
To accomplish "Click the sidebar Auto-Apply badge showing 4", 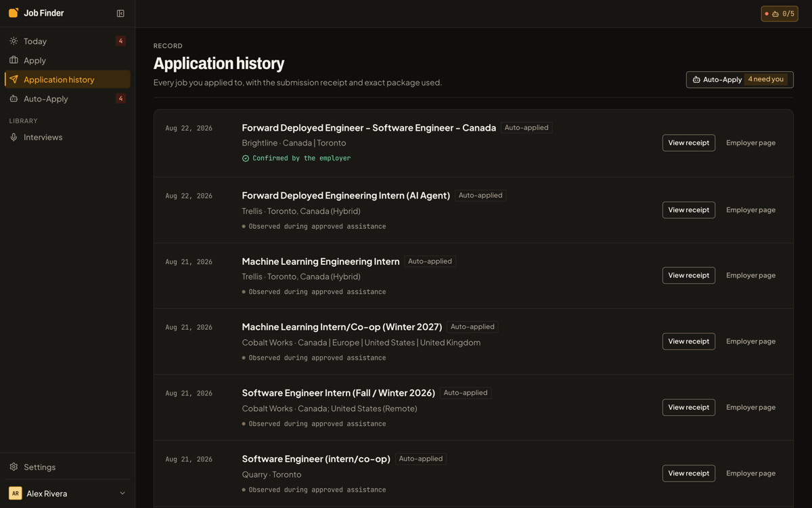I will click(x=120, y=99).
